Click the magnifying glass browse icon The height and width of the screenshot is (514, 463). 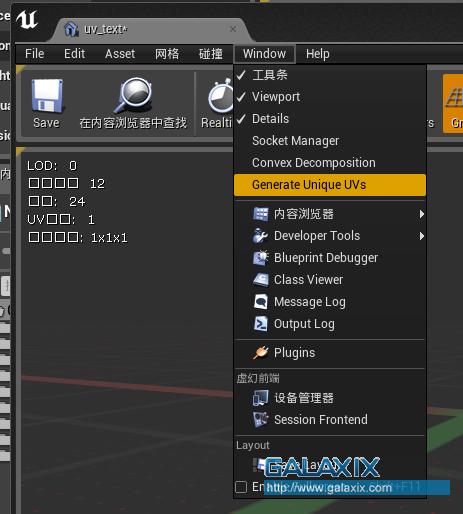pos(133,95)
